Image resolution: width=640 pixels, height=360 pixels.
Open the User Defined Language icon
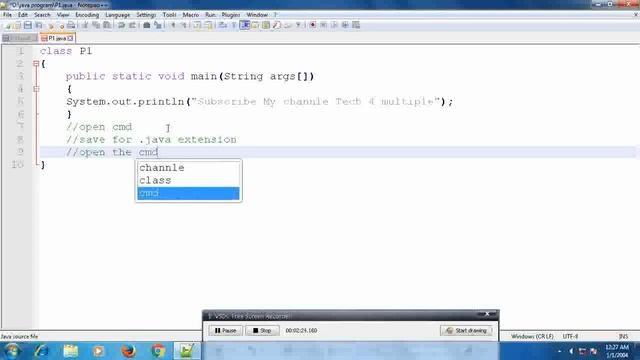click(255, 25)
